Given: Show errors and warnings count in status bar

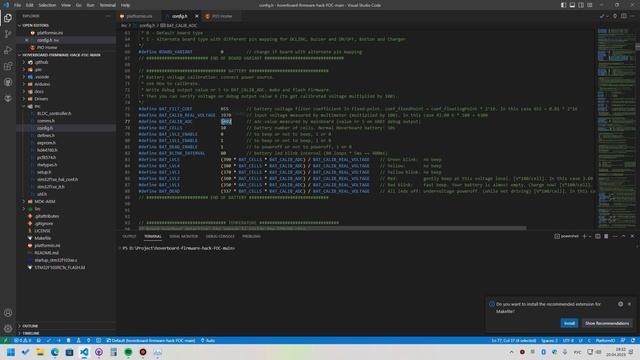Looking at the screenshot, I should (22, 340).
